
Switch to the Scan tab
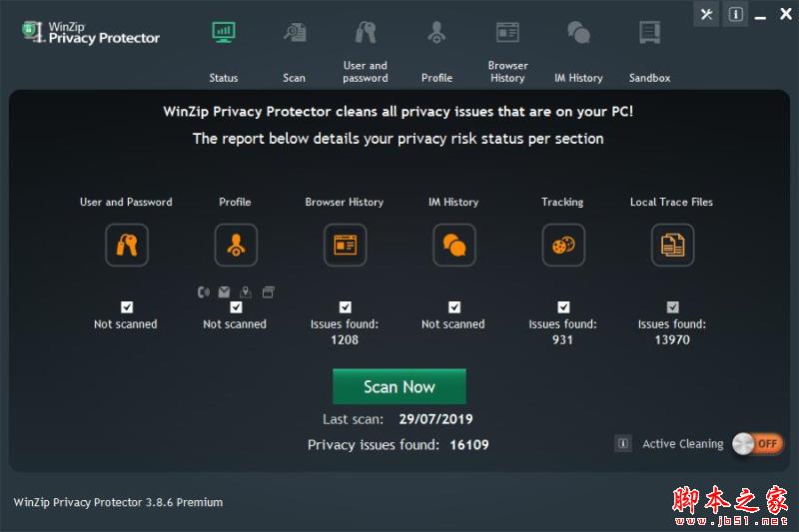pyautogui.click(x=294, y=48)
